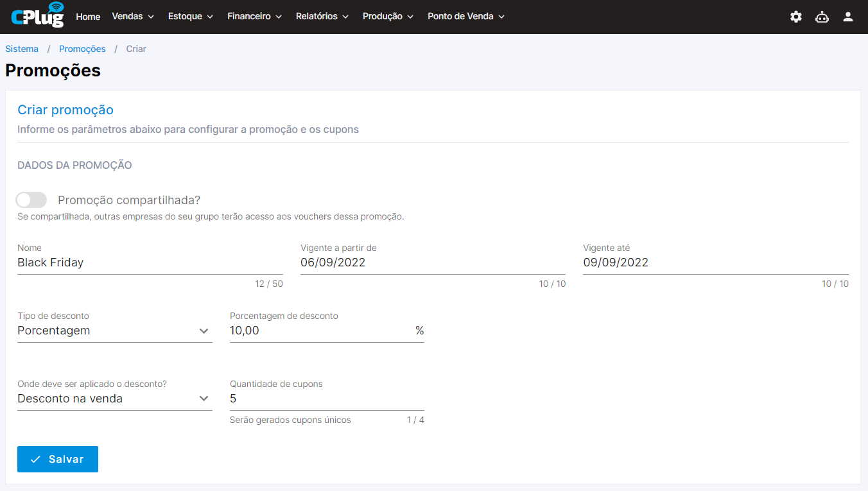868x491 pixels.
Task: Open the robot assistant icon
Action: click(x=822, y=17)
